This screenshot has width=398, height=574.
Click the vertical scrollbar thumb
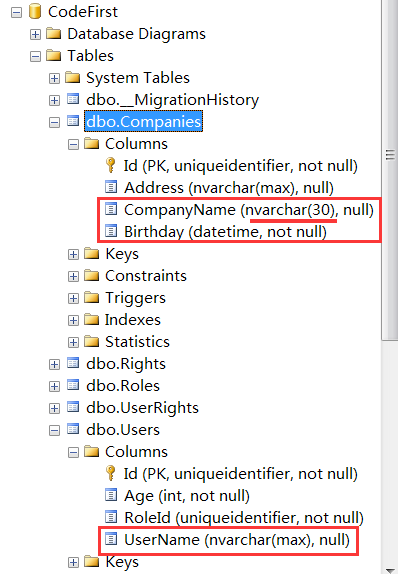tap(389, 170)
